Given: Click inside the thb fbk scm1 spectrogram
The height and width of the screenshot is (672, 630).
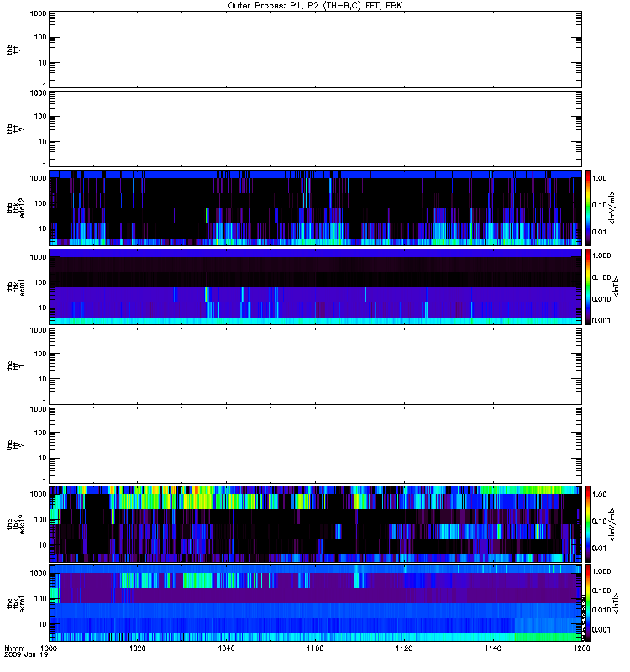Looking at the screenshot, I should click(315, 286).
